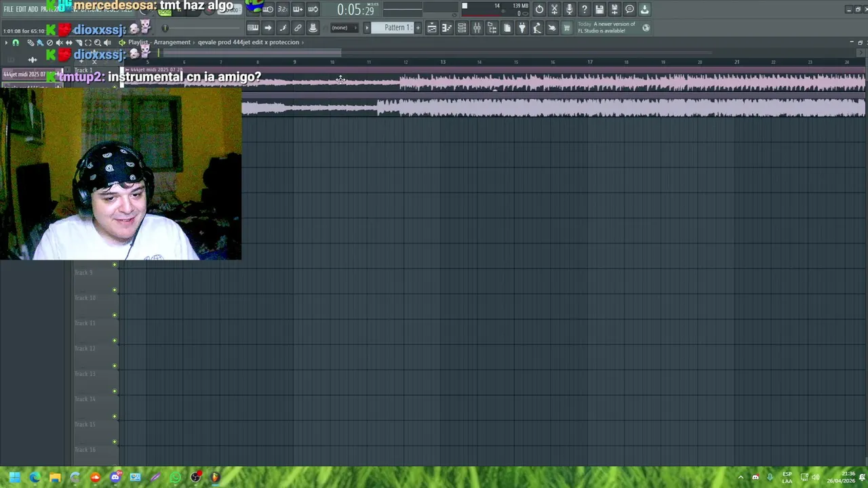Image resolution: width=868 pixels, height=488 pixels.
Task: Click the 'qevale prod 444jet edit x proteccion' breadcrumb
Action: (x=248, y=42)
